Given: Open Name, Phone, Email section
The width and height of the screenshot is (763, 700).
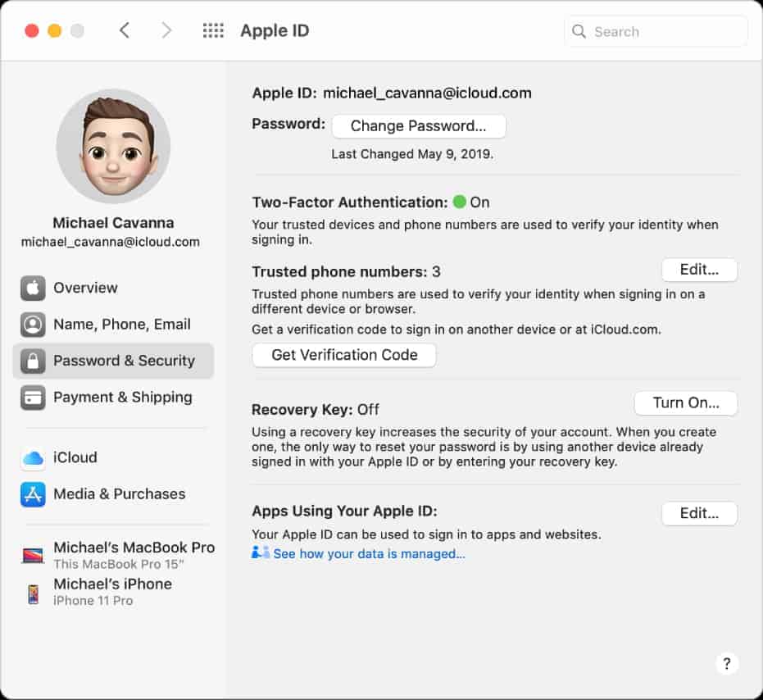Looking at the screenshot, I should point(113,325).
